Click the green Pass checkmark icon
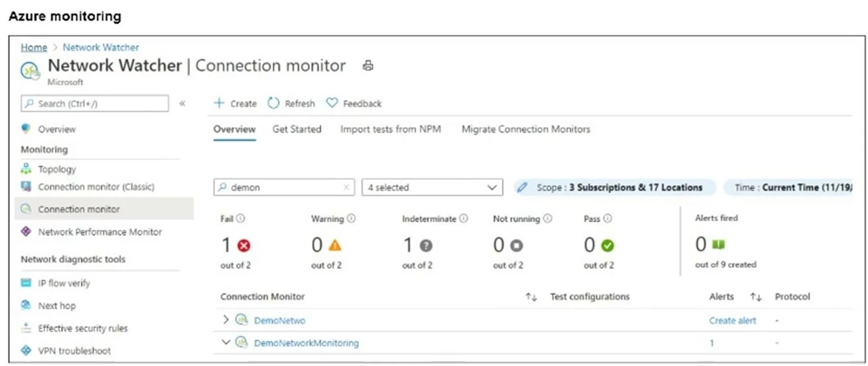Image resolution: width=868 pixels, height=366 pixels. 607,246
